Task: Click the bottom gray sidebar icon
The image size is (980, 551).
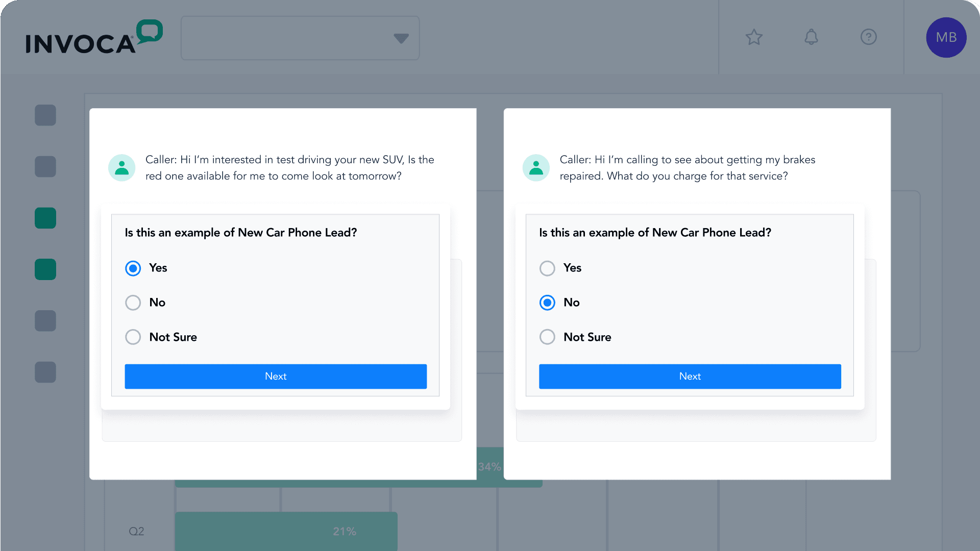Action: (x=45, y=372)
